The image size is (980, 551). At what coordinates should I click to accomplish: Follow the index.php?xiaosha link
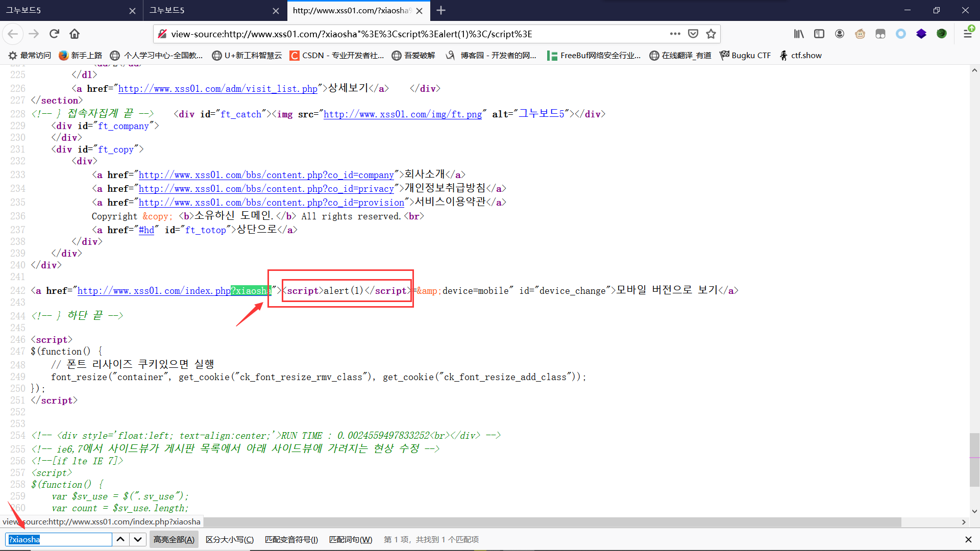(174, 291)
